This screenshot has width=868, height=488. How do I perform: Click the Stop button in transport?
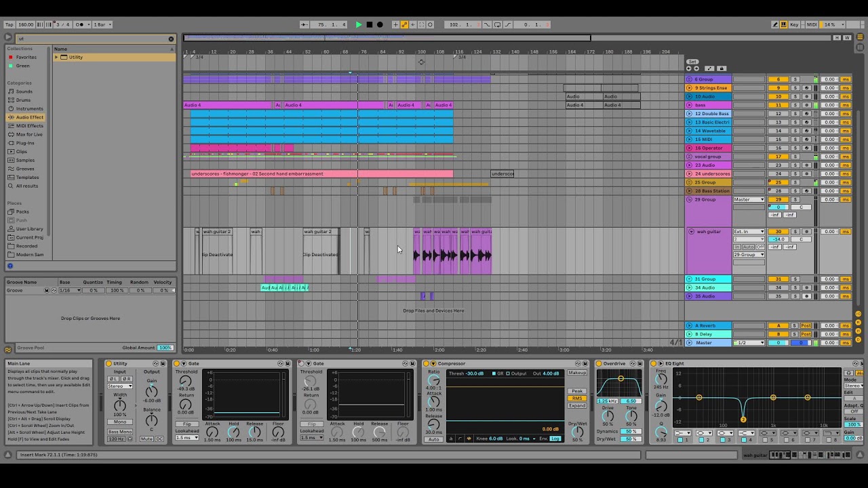tap(370, 24)
